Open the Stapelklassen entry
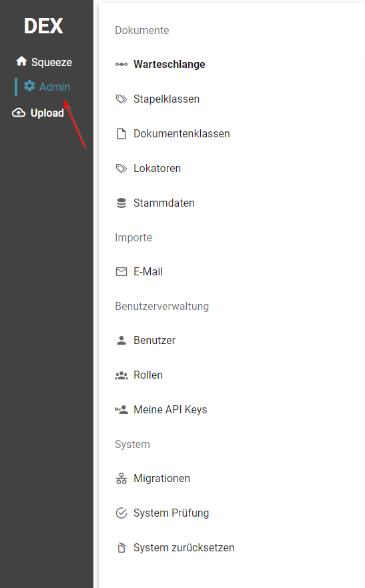365x588 pixels. 166,99
